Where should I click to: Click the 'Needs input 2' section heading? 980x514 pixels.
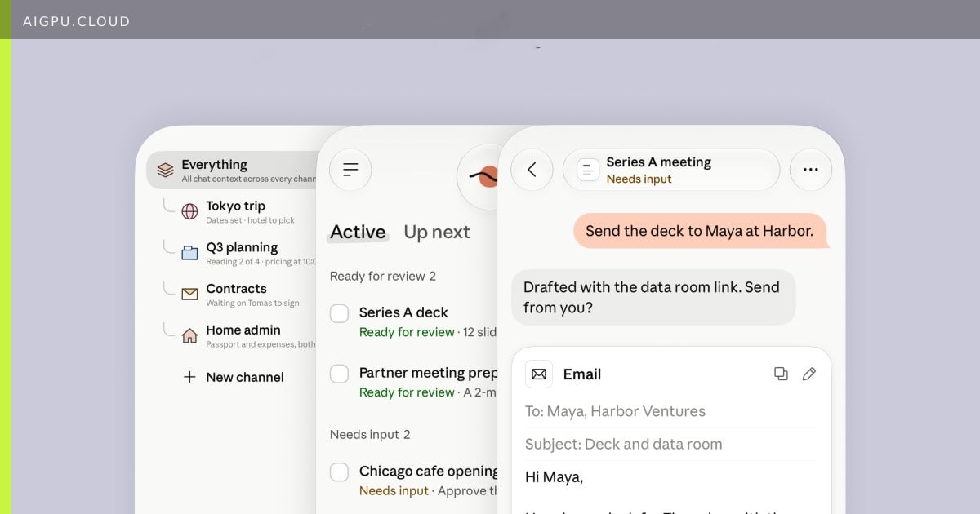coord(370,434)
